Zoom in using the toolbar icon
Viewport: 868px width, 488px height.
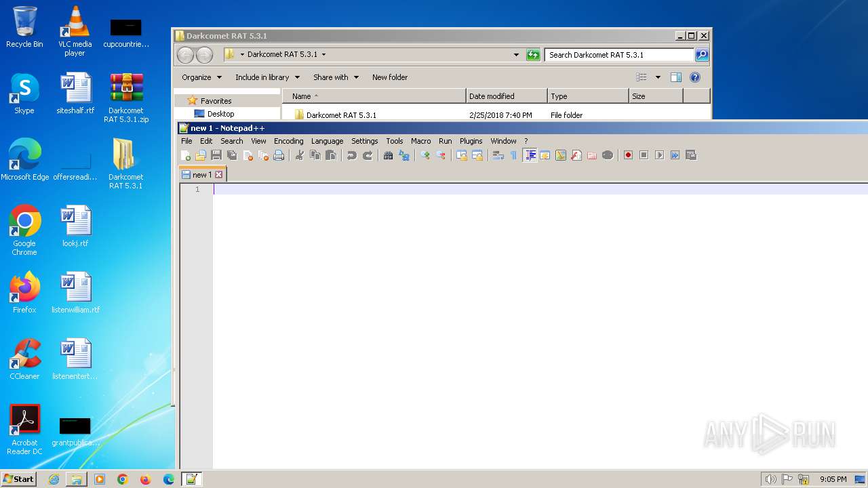425,155
